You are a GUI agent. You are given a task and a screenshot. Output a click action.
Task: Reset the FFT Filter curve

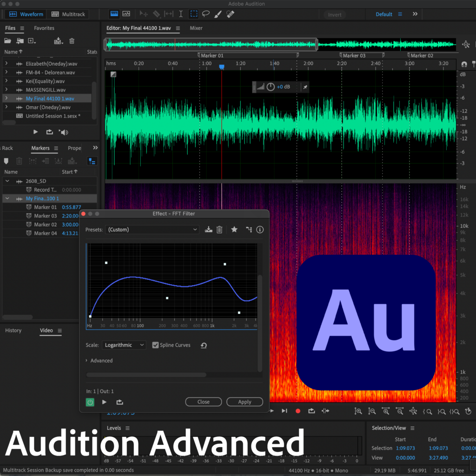pyautogui.click(x=204, y=345)
